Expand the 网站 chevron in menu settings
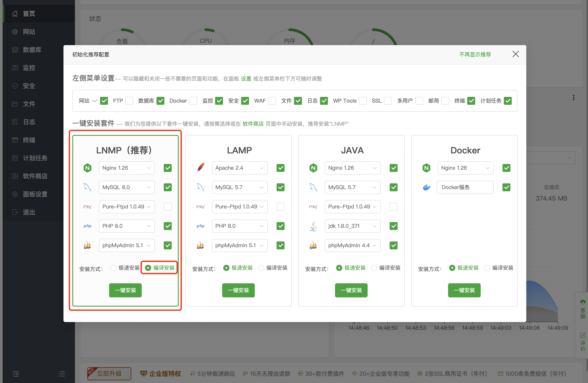The height and width of the screenshot is (383, 588). [95, 101]
